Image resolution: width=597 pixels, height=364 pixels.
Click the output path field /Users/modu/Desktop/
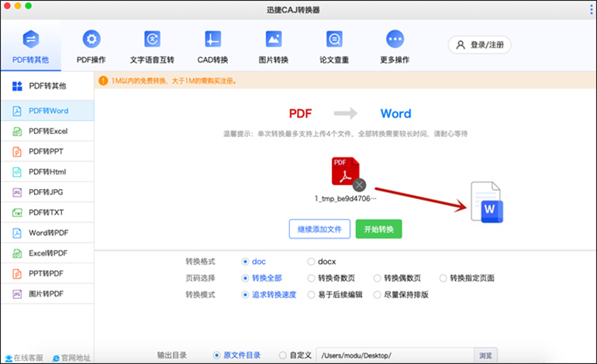(395, 355)
